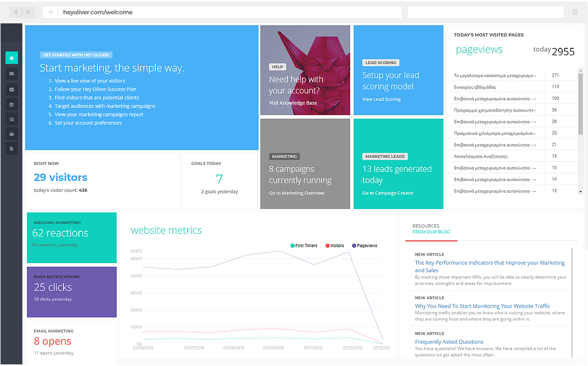The image size is (588, 366).
Task: Click the 'GET STARTED WITH HEY OLIVER!' badge
Action: (76, 55)
